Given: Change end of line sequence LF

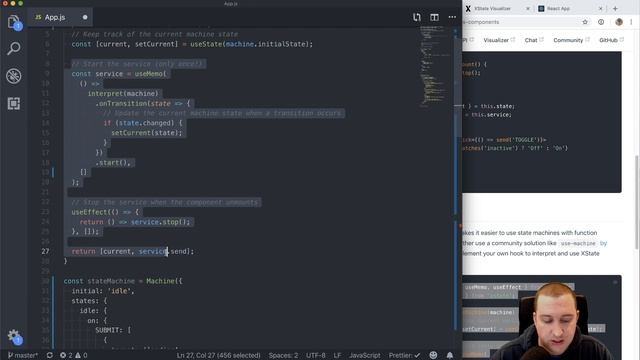Looking at the screenshot, I should coord(337,356).
